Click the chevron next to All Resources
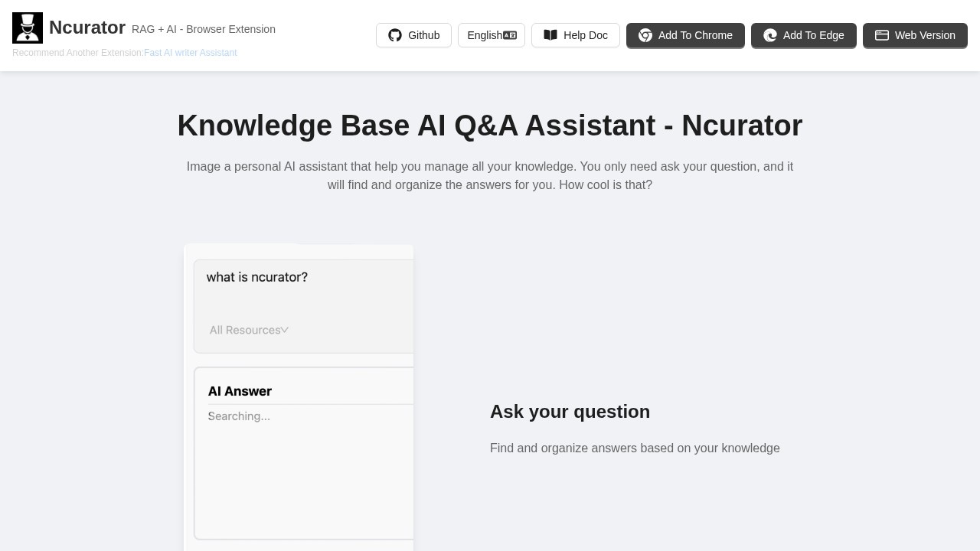980x551 pixels. [x=285, y=330]
